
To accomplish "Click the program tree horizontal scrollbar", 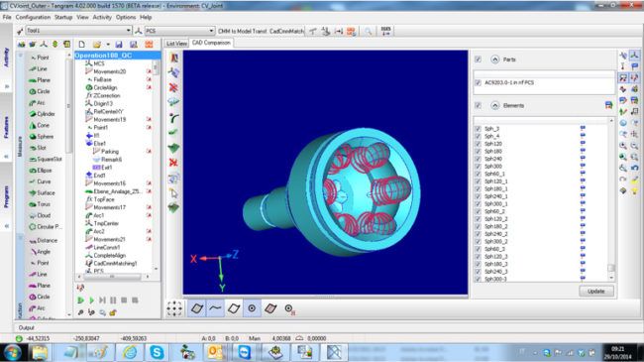I will pyautogui.click(x=113, y=277).
